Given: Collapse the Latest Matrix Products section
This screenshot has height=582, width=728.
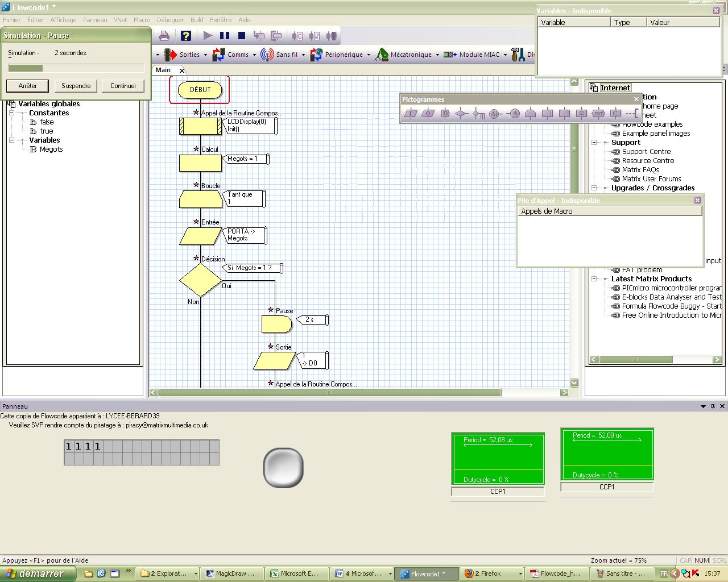Looking at the screenshot, I should pos(594,279).
